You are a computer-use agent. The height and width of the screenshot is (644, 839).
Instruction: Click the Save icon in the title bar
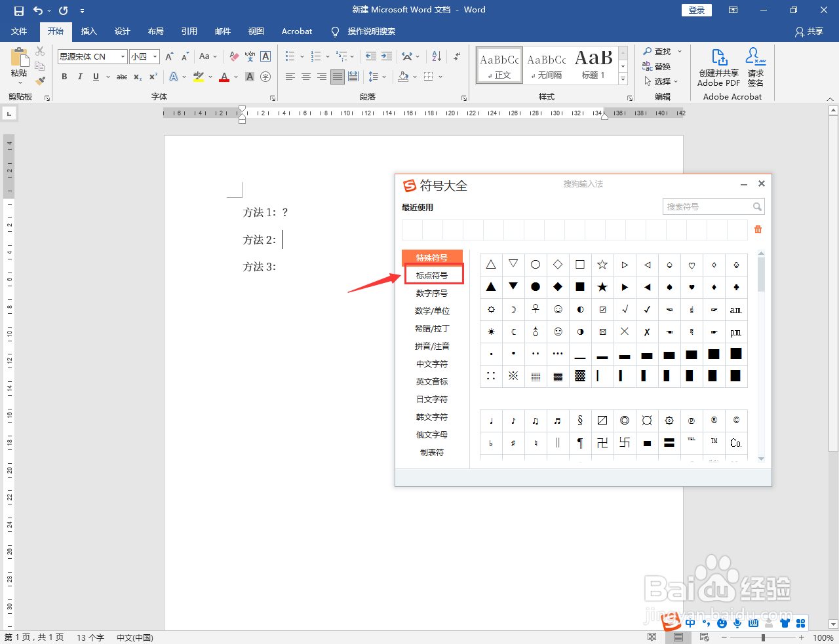tap(18, 10)
